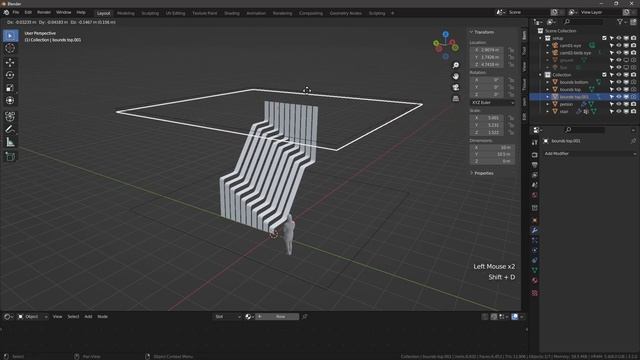
Task: Click the Scale X value field
Action: click(487, 118)
